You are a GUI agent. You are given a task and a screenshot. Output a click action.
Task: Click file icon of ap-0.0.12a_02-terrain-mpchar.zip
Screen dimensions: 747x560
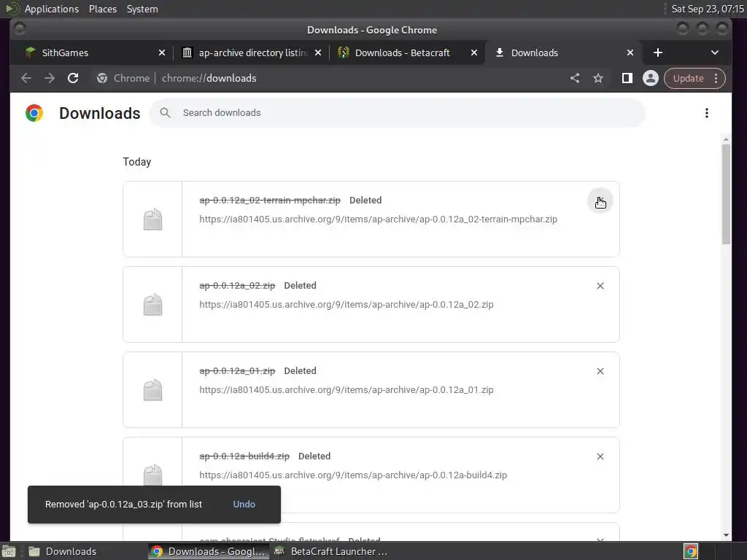[153, 219]
